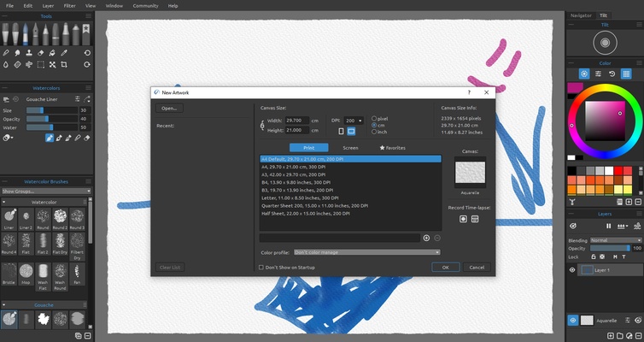The width and height of the screenshot is (644, 342).
Task: Pause diffusion in Layers panel
Action: 609,226
